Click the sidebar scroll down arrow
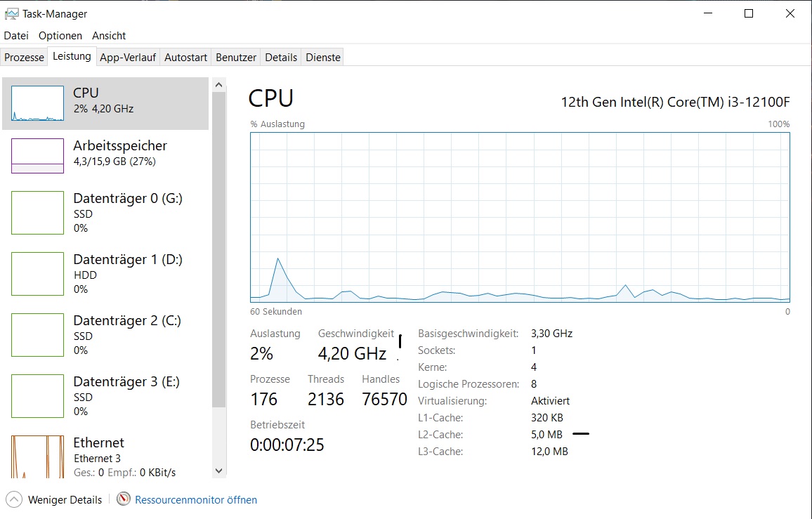This screenshot has width=812, height=519. point(218,471)
